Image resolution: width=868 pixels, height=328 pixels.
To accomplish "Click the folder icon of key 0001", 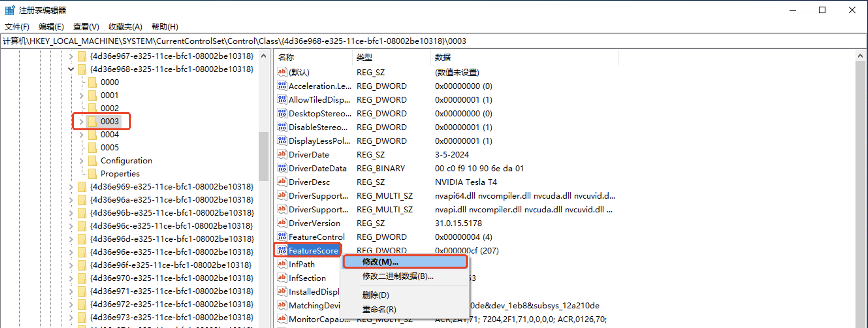I will (x=92, y=95).
